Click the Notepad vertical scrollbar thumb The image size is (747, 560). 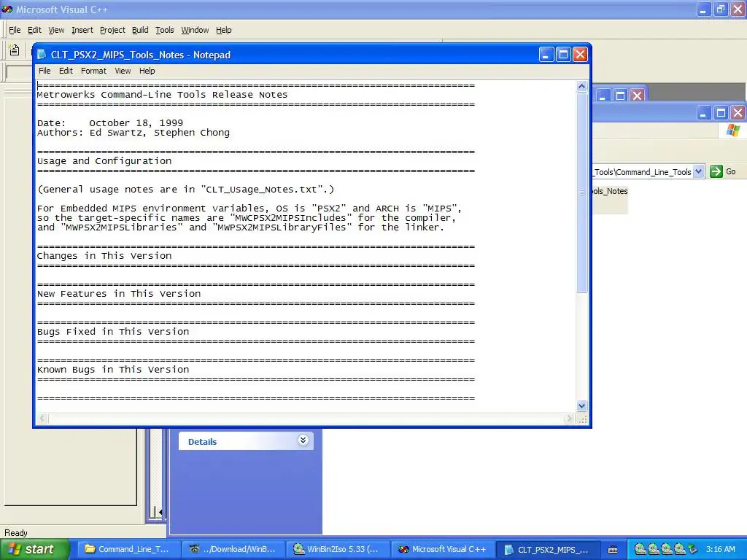coord(581,192)
